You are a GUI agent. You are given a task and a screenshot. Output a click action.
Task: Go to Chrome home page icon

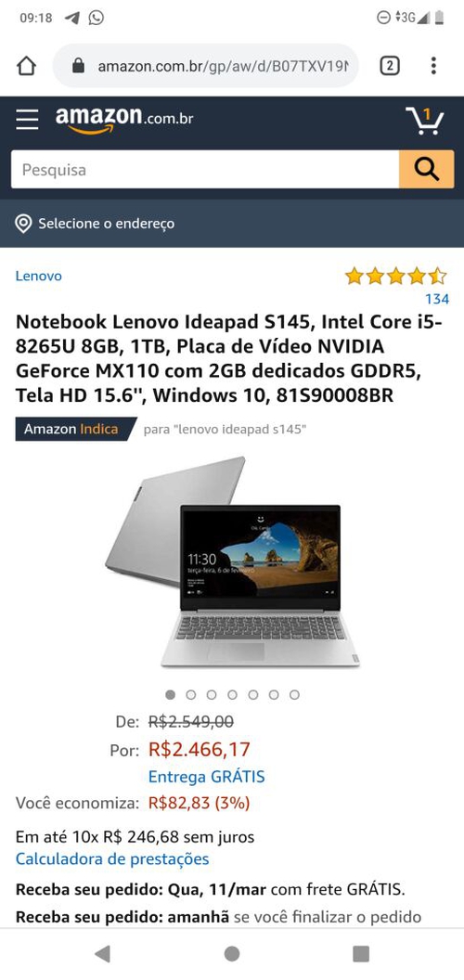point(26,66)
